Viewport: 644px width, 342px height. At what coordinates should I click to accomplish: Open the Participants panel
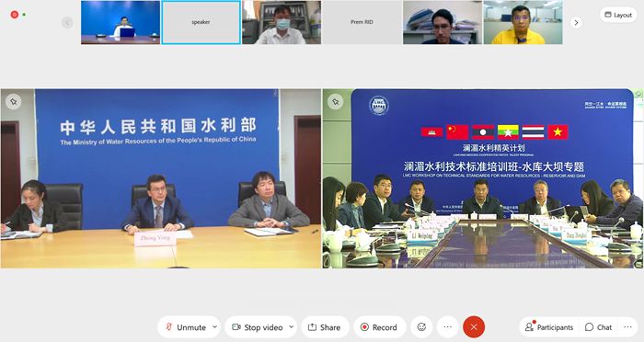click(x=549, y=327)
